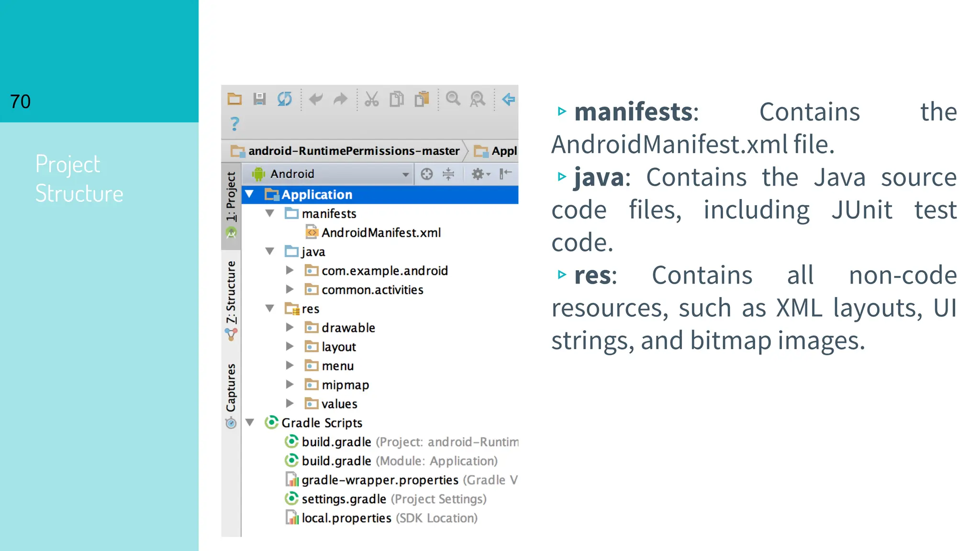Expand the mipmap folder

point(290,385)
